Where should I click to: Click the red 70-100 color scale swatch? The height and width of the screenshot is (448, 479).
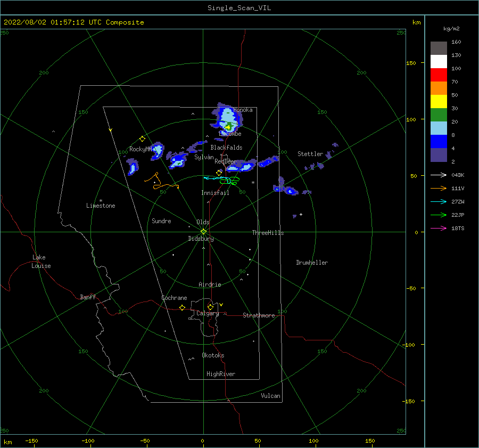[439, 75]
